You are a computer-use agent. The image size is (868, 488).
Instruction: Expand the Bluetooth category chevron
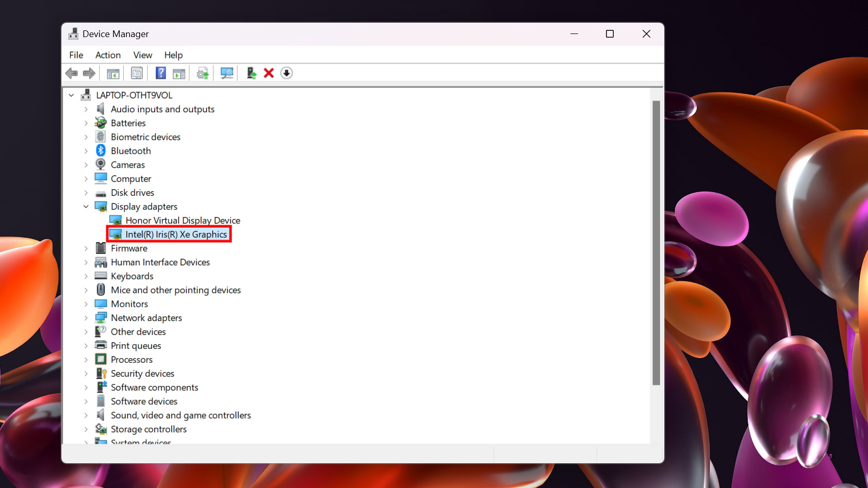point(86,151)
